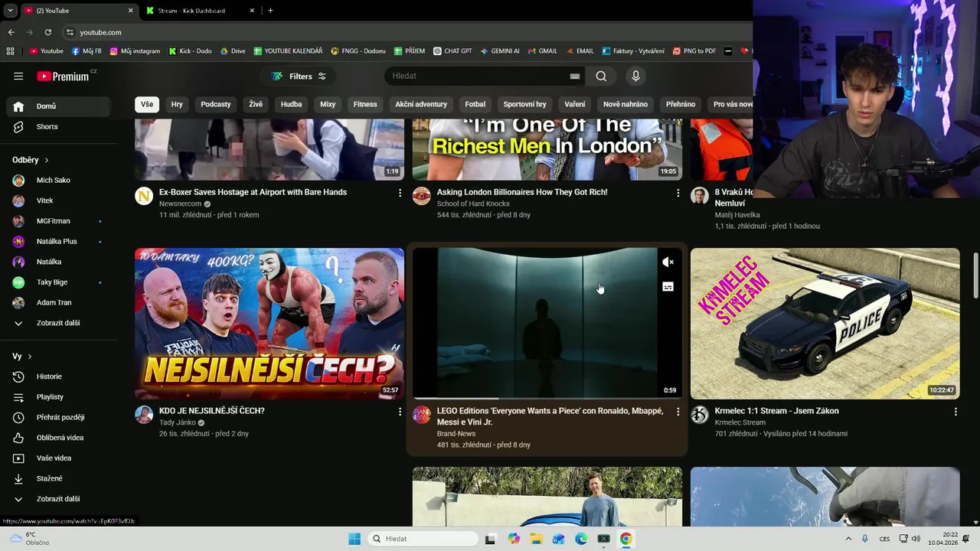Select the Fitness category chip
Image resolution: width=980 pixels, height=551 pixels.
365,104
